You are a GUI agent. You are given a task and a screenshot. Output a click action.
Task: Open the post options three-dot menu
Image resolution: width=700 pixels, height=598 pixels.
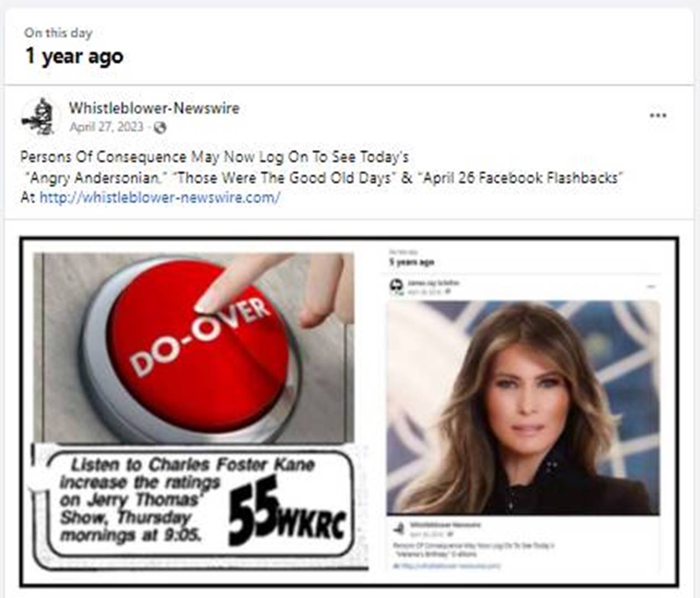tap(657, 116)
